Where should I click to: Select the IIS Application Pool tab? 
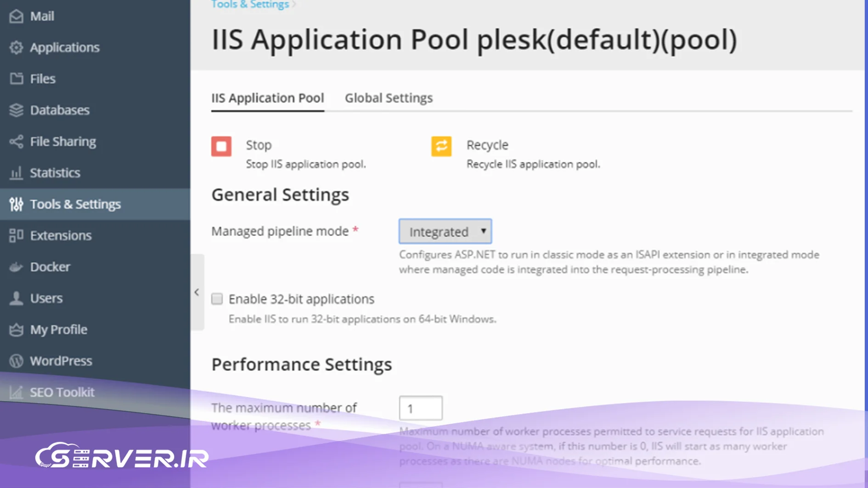pyautogui.click(x=267, y=98)
